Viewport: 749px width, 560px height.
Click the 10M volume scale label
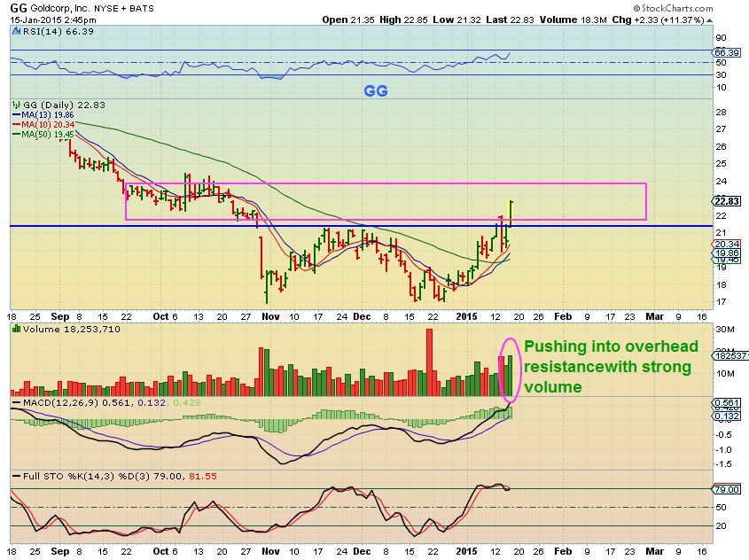point(724,373)
